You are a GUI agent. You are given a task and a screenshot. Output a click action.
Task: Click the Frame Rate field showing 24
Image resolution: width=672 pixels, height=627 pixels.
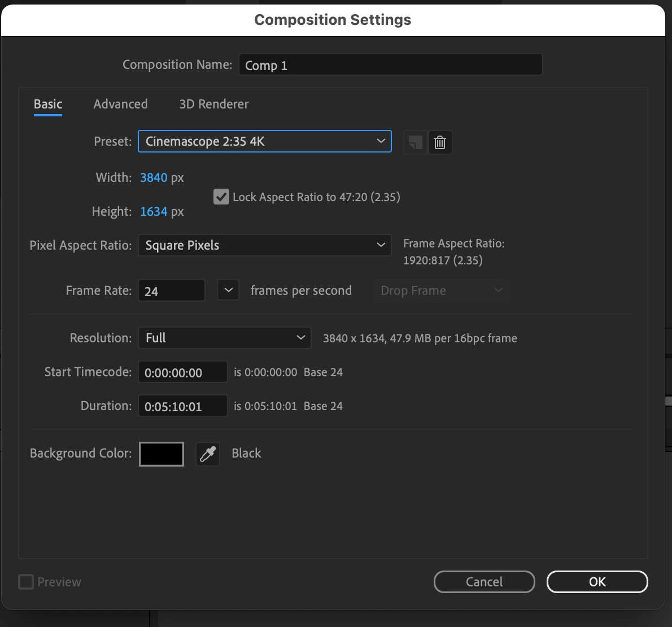(x=172, y=290)
